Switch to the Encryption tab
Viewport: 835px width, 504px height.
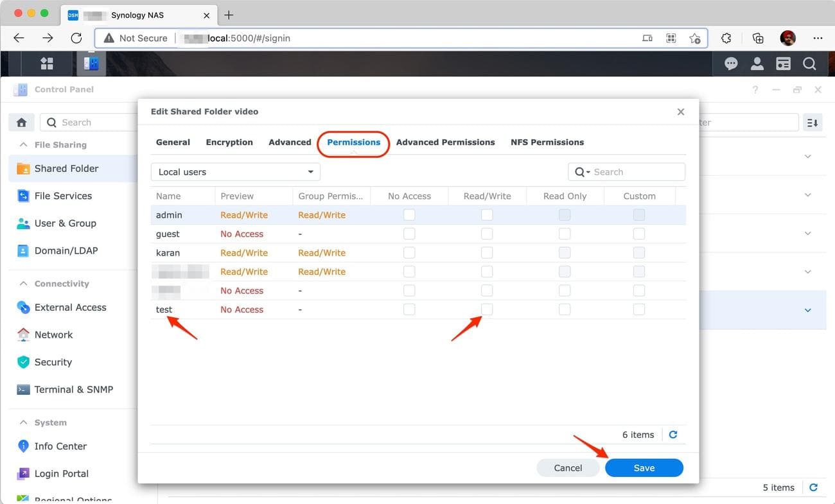[x=229, y=142]
